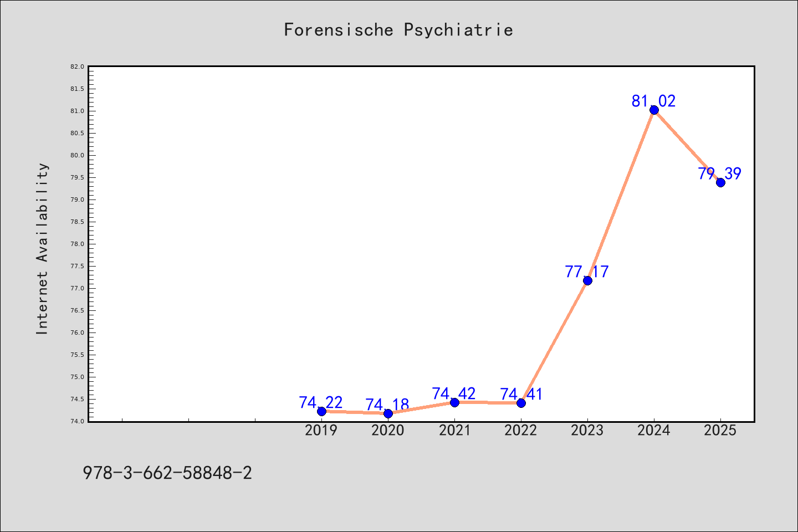Click the chart title Forensische Psychiatrie

tap(398, 30)
